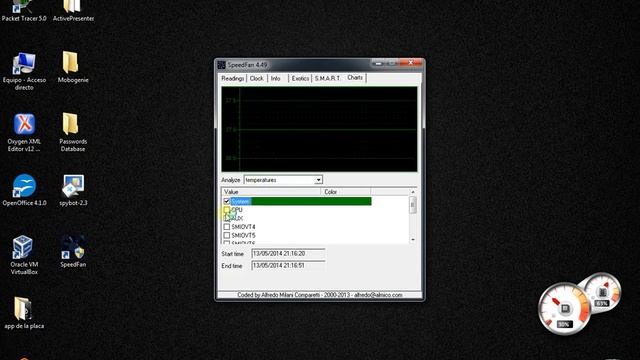The height and width of the screenshot is (360, 640).
Task: Enable the SMIOVT5 checkbox
Action: [x=227, y=236]
